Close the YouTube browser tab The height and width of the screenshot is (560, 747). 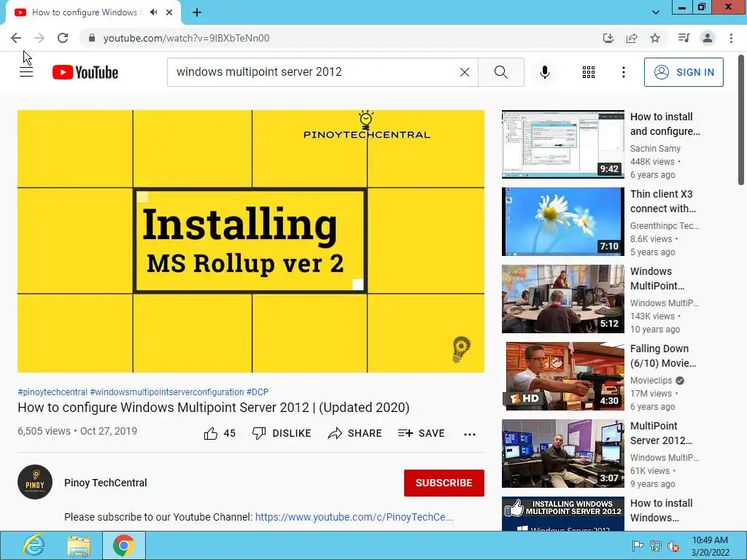[x=169, y=13]
